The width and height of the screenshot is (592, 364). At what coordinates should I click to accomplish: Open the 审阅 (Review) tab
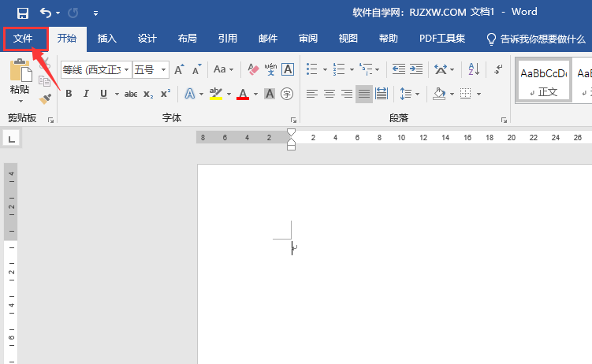pos(308,39)
